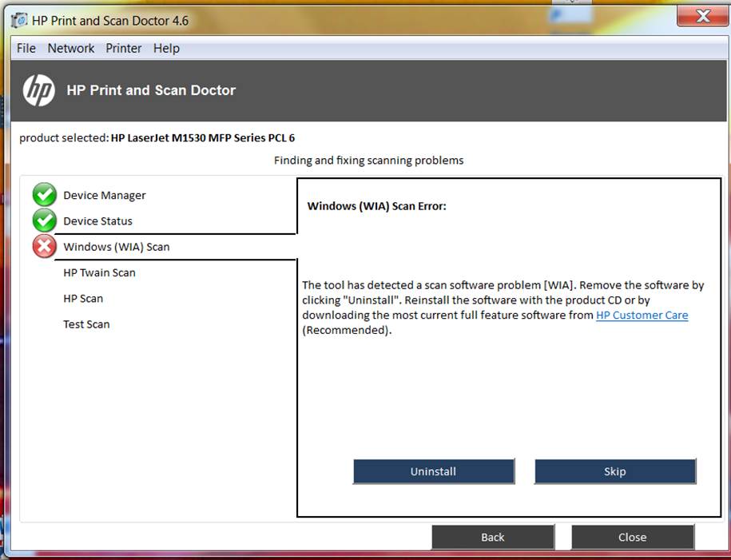Select the HP Scan step

click(x=83, y=299)
